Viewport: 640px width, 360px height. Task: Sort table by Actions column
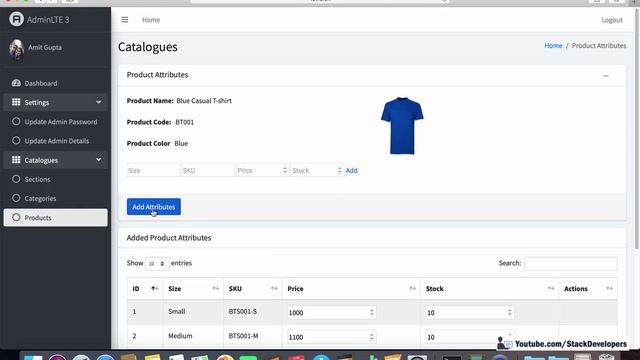pos(588,289)
